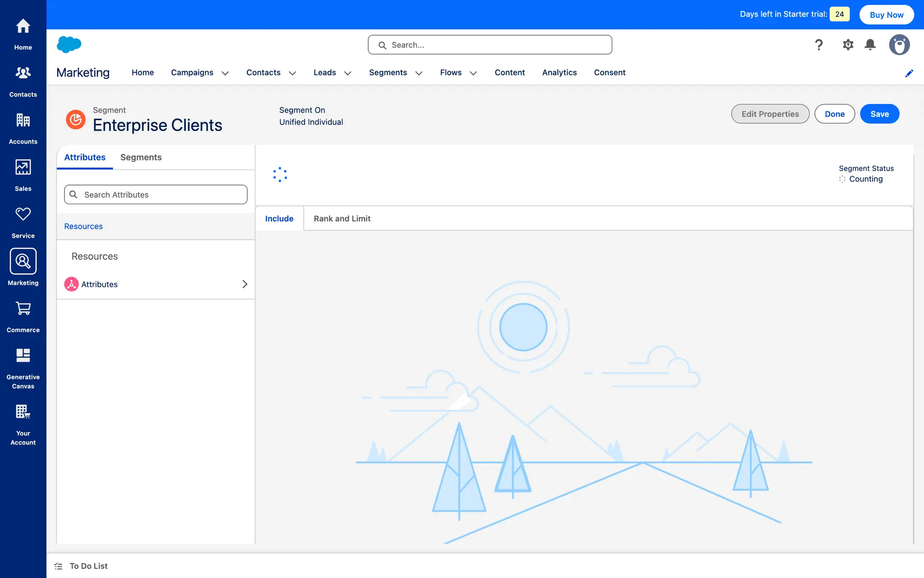Click the notifications bell icon
The image size is (924, 578).
pyautogui.click(x=870, y=45)
